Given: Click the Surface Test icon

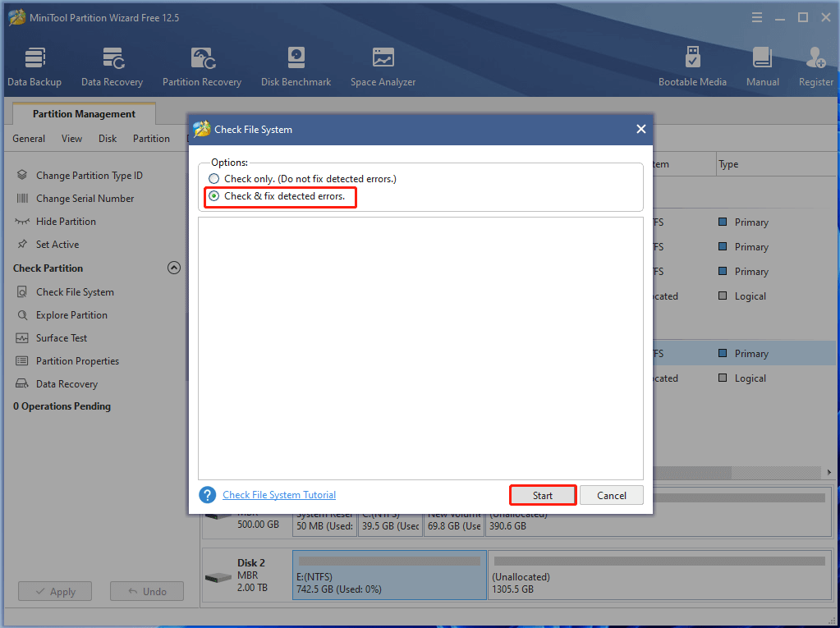Looking at the screenshot, I should (x=22, y=338).
